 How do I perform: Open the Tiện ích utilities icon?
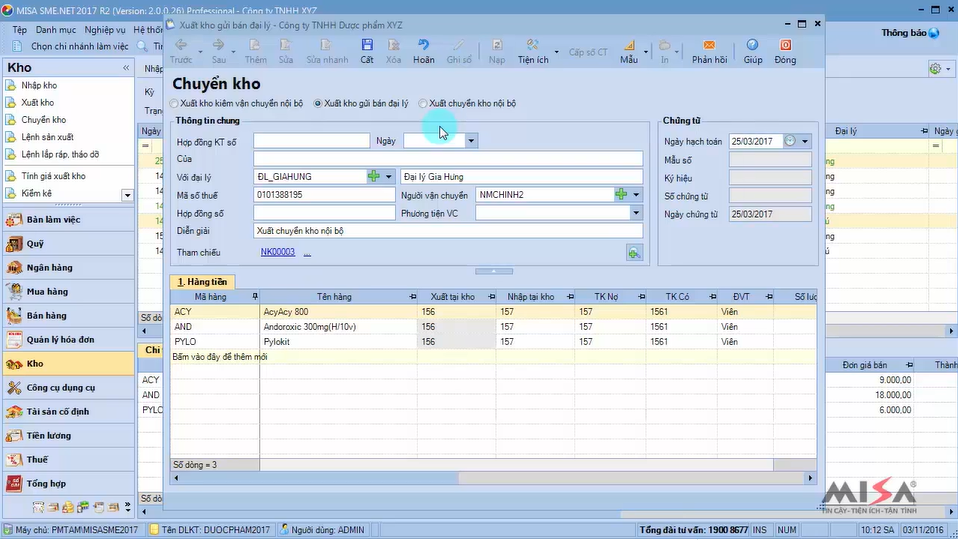pyautogui.click(x=532, y=45)
